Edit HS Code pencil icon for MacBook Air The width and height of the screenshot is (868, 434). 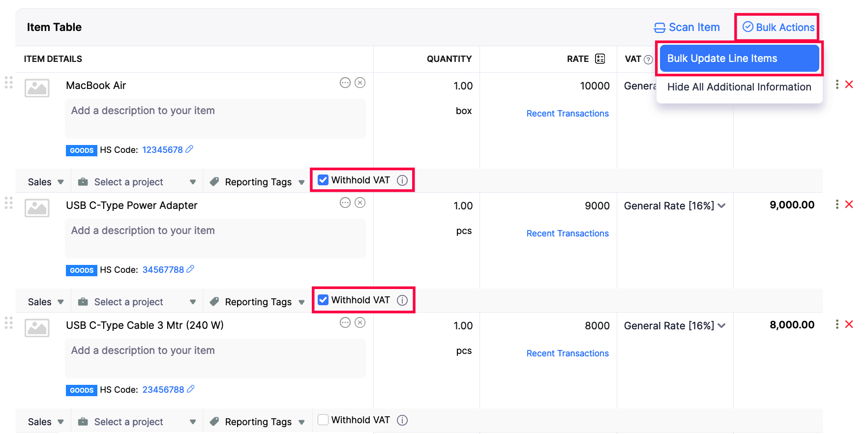189,149
